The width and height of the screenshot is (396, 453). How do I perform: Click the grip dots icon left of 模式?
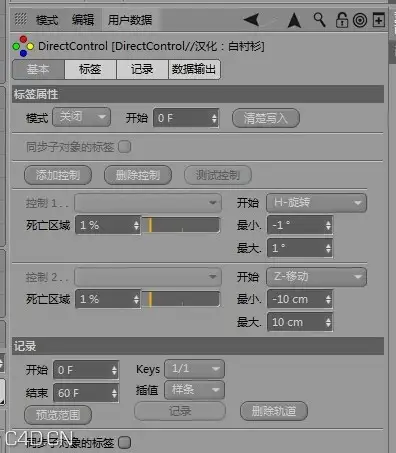click(21, 19)
